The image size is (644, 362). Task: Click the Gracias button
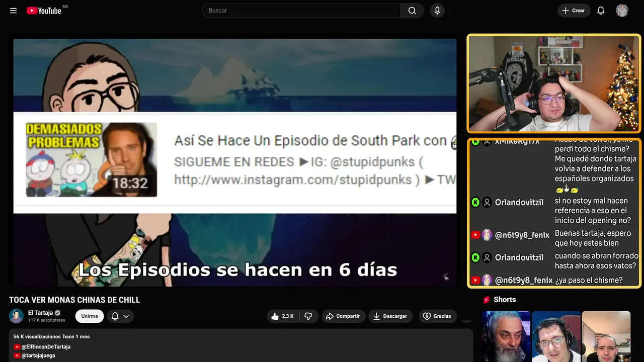tap(437, 316)
